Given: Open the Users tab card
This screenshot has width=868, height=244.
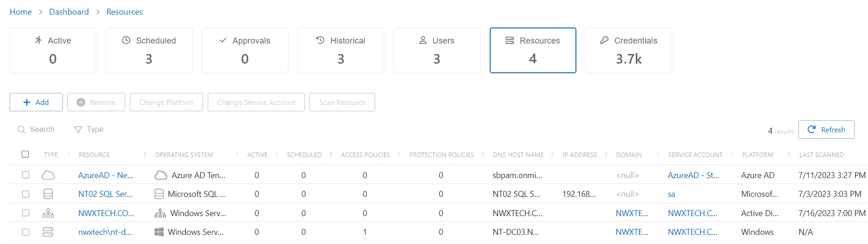Looking at the screenshot, I should click(437, 50).
